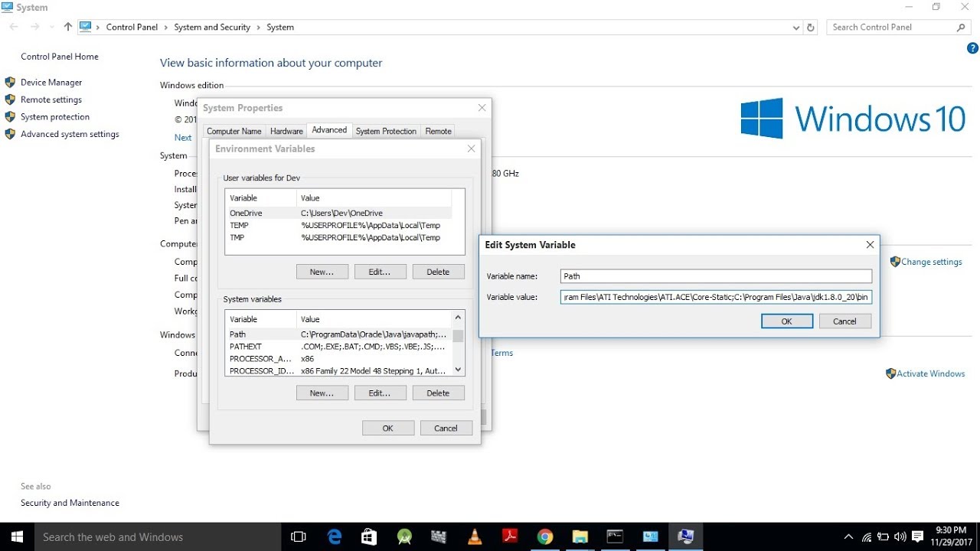This screenshot has height=551, width=980.
Task: Go to Control Panel Home
Action: point(60,57)
